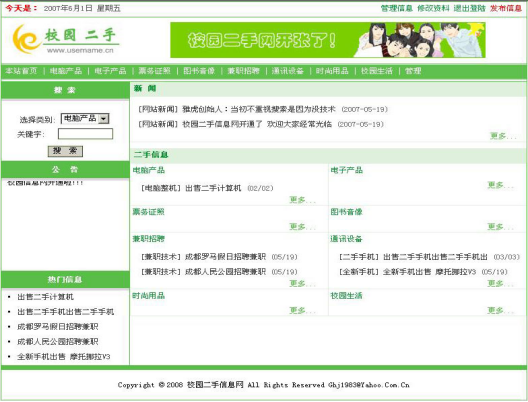Click 更多 under 兼职招聘 section
528x402 pixels.
tap(302, 283)
